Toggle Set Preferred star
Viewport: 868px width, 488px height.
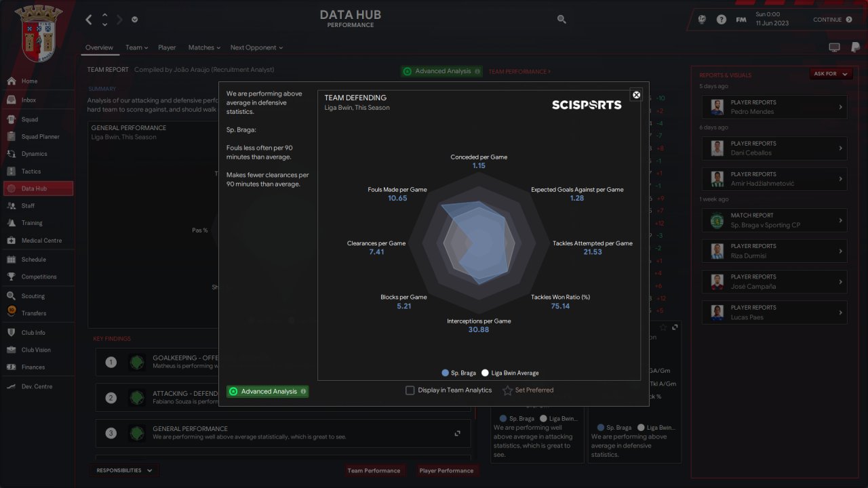click(x=507, y=390)
